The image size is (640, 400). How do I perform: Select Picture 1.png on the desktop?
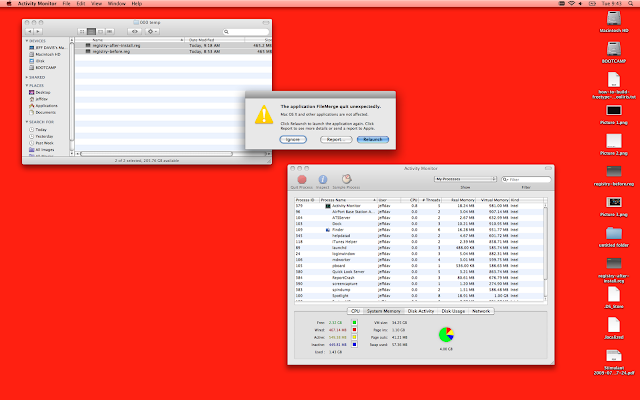pos(614,111)
